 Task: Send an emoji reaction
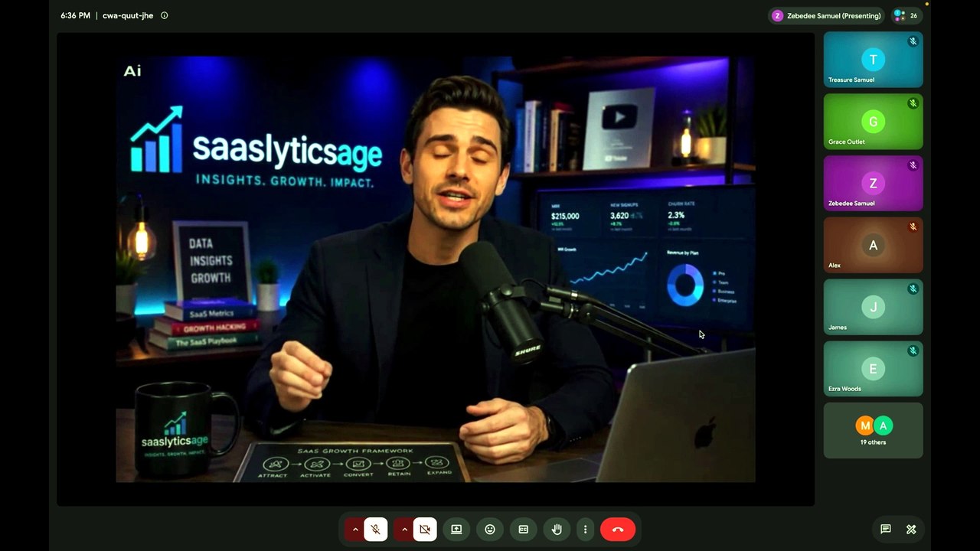click(490, 529)
